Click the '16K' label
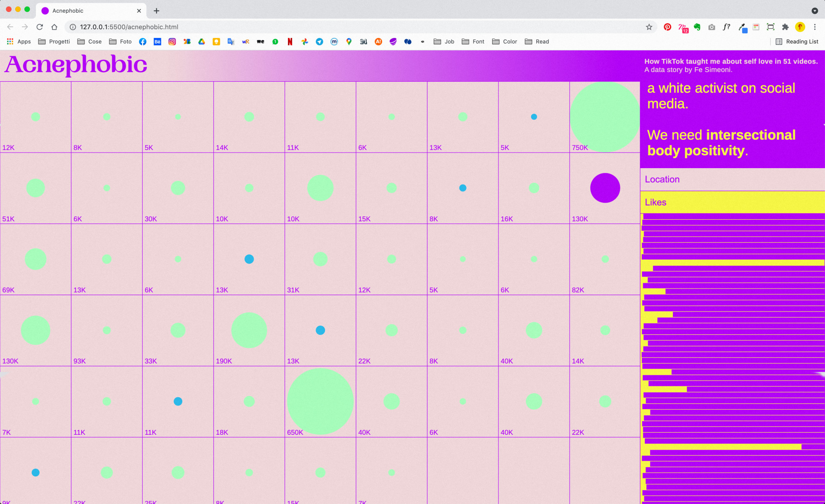Viewport: 825px width, 504px height. click(x=507, y=219)
